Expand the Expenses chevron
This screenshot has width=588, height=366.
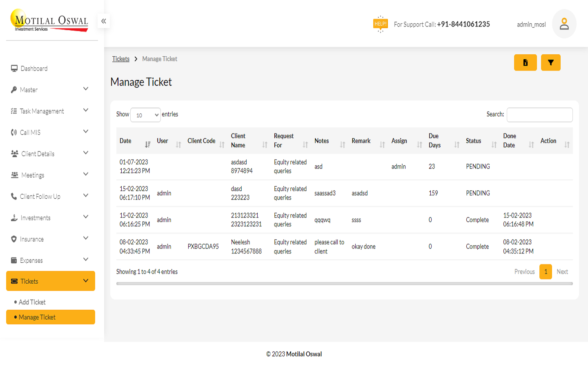click(86, 260)
